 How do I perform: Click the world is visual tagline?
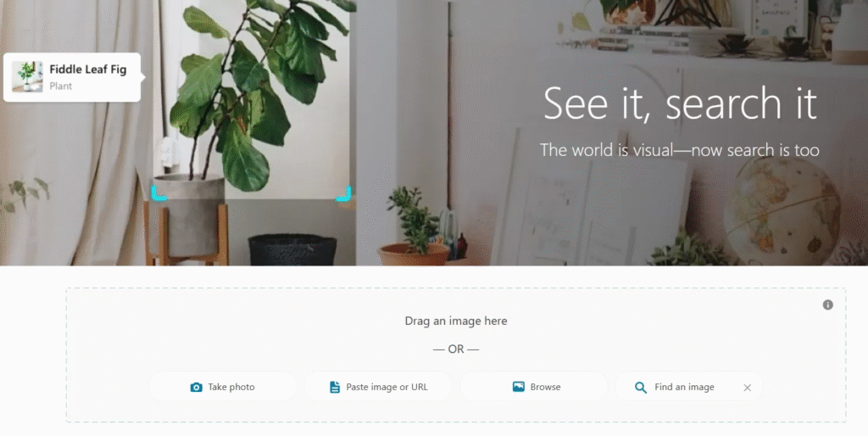pos(679,149)
